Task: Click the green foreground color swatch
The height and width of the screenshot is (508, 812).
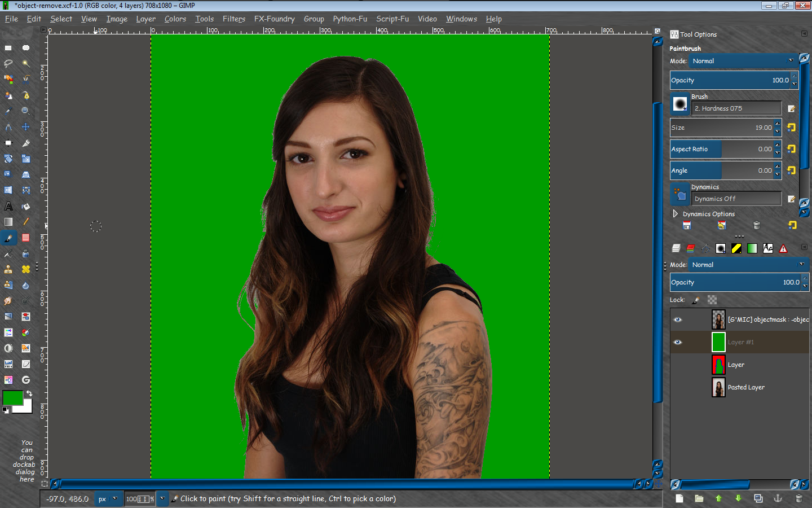Action: (x=12, y=397)
